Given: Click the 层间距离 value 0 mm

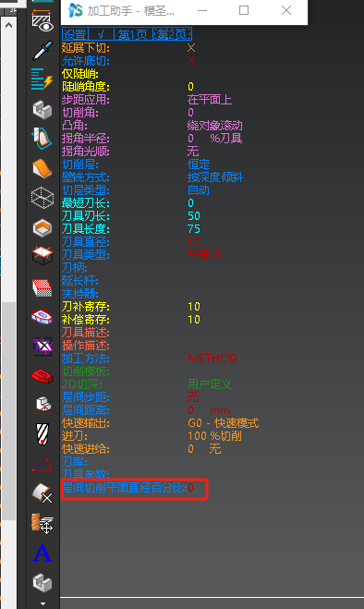Looking at the screenshot, I should (209, 410).
